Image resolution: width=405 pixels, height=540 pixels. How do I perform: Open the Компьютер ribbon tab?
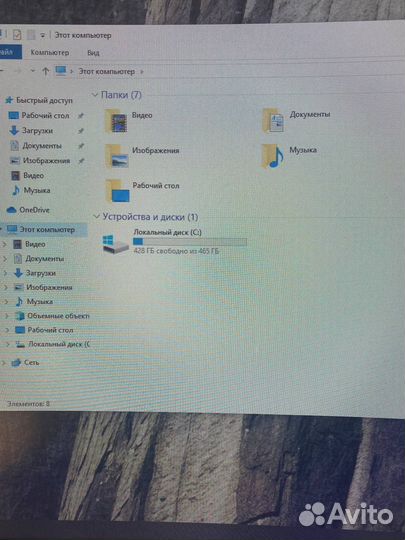coord(50,52)
